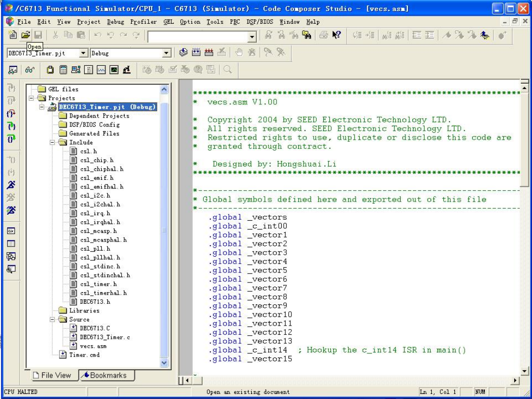
Task: Open the project selector dropdown DEC6713_Timer.pjt
Action: click(83, 53)
